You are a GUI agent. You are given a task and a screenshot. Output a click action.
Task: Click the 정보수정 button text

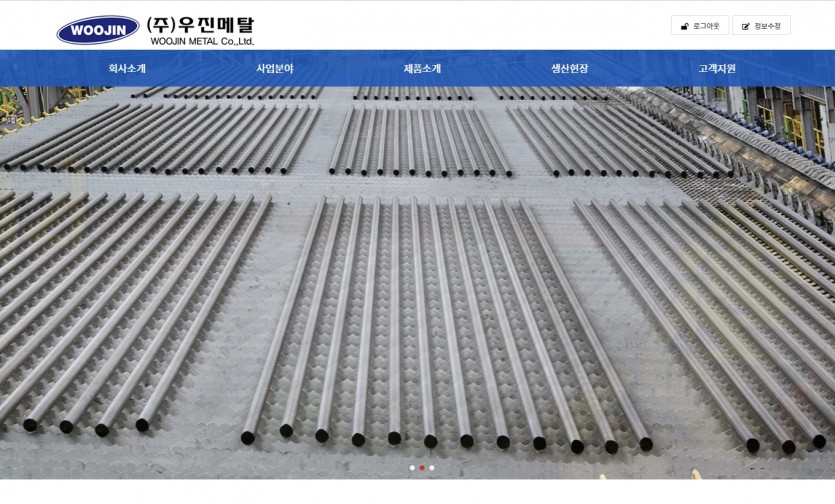(767, 26)
